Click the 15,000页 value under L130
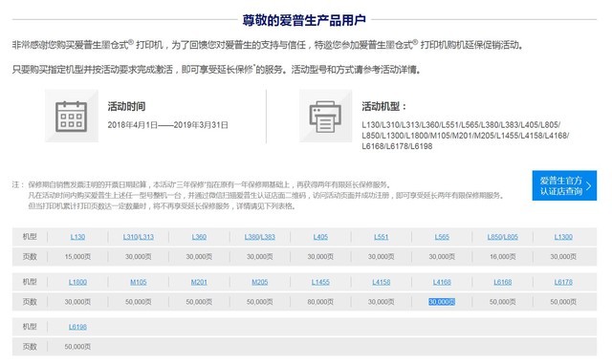 (77, 257)
